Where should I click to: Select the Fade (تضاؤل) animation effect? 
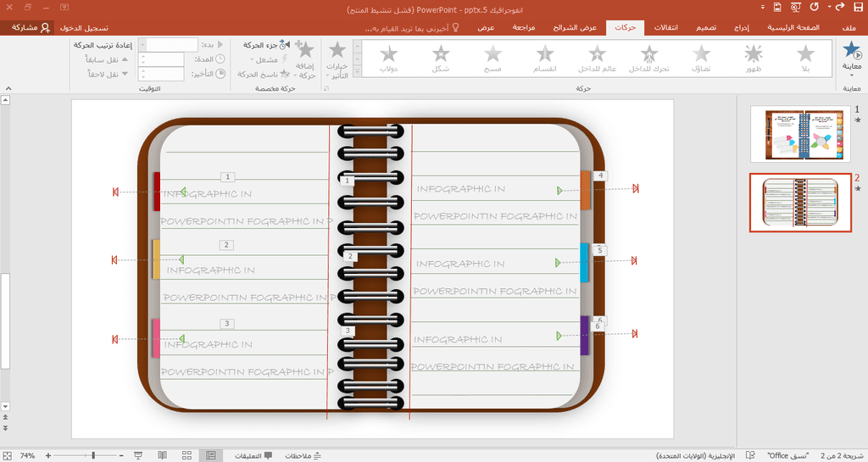[701, 58]
